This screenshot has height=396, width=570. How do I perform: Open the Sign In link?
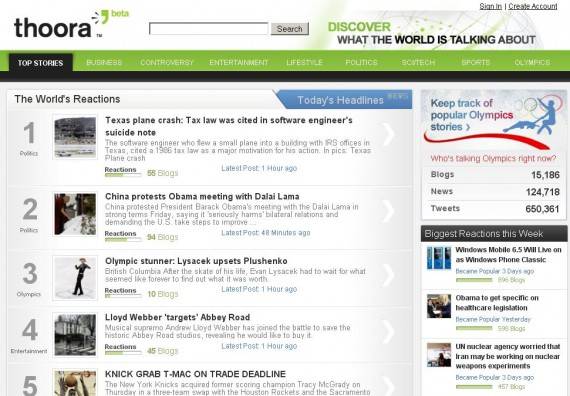click(490, 6)
